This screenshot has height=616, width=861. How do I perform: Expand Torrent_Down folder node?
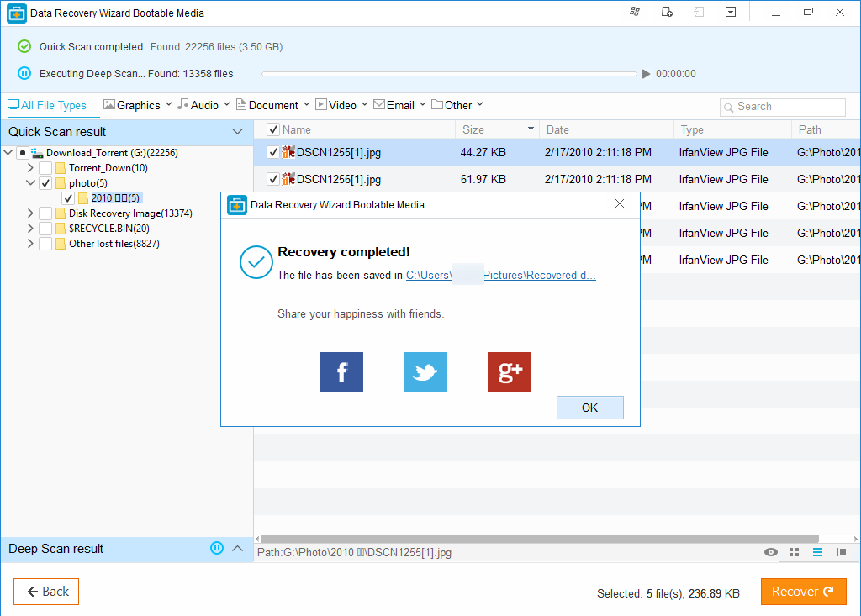pyautogui.click(x=30, y=168)
